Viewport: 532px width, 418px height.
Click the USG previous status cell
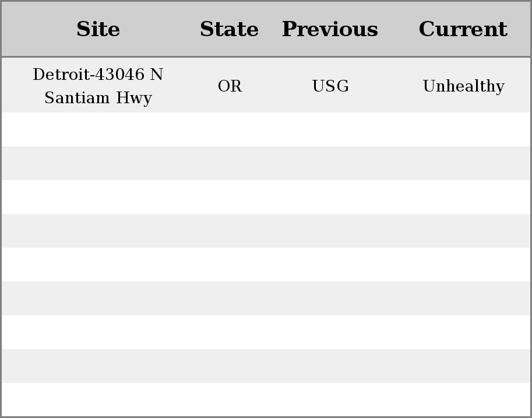(x=330, y=85)
